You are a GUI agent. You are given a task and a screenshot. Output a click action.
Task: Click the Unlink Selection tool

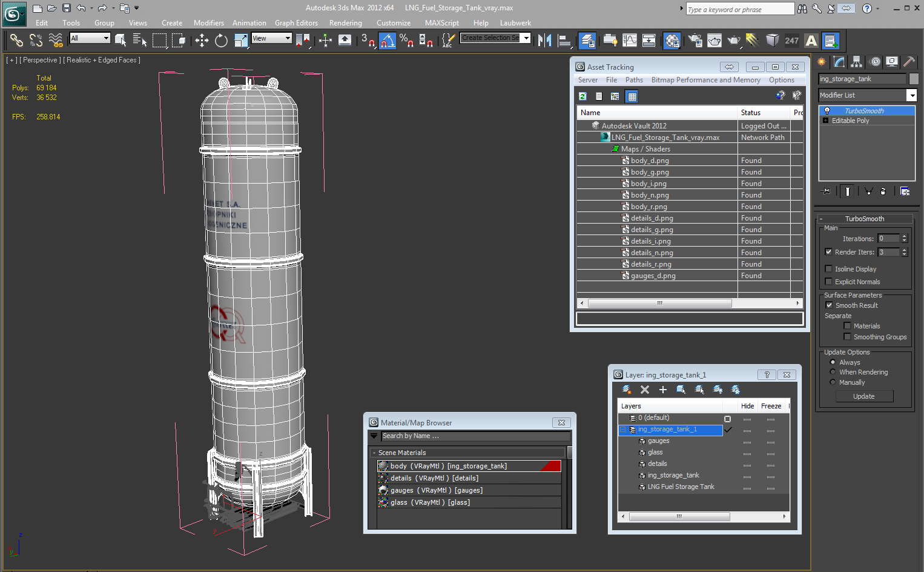click(36, 41)
